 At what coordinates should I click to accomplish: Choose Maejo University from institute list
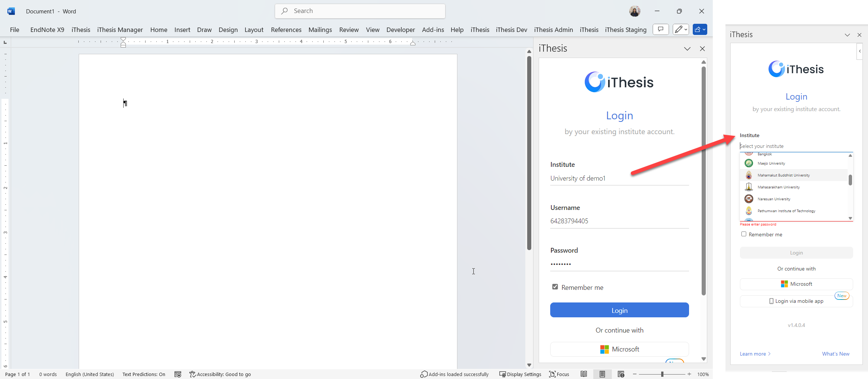click(x=794, y=163)
